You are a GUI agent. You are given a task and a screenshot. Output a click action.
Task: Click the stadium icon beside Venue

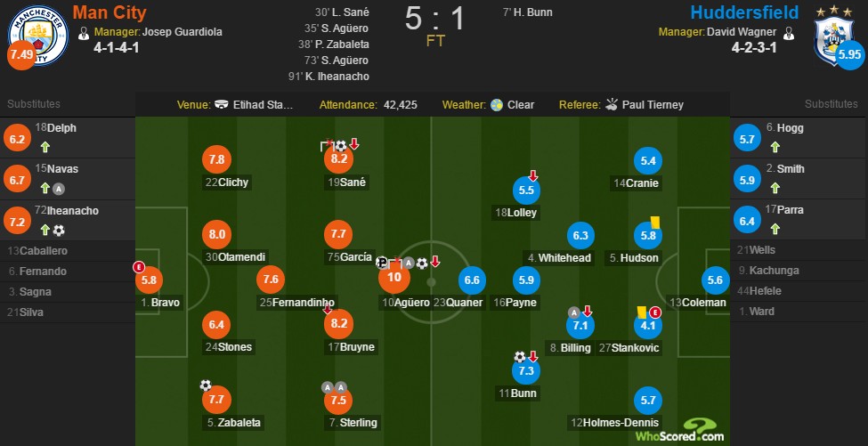[x=222, y=104]
